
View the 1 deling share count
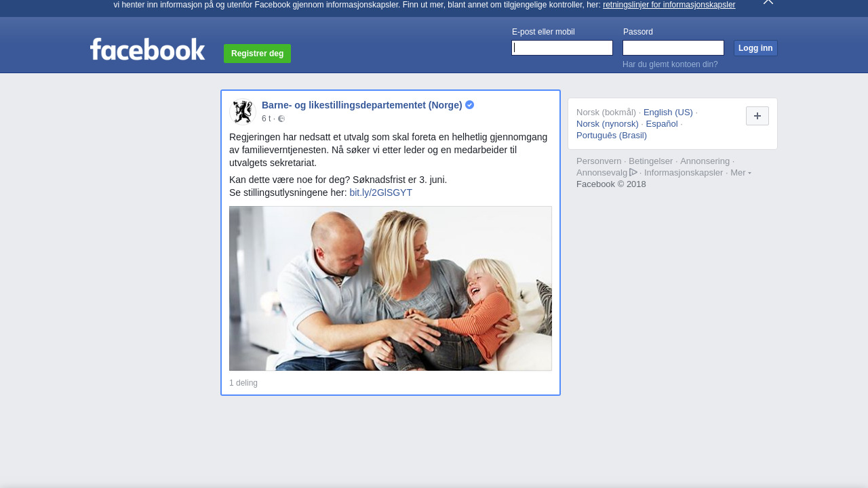243,383
